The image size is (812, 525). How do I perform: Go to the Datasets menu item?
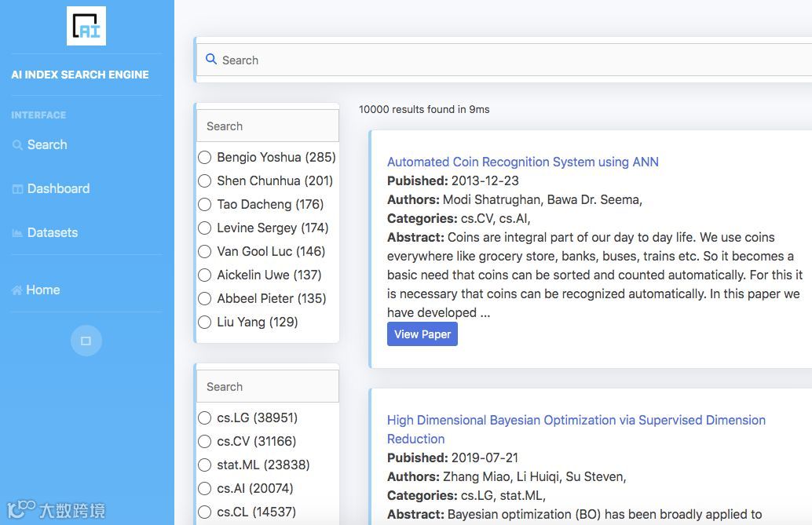[x=53, y=232]
